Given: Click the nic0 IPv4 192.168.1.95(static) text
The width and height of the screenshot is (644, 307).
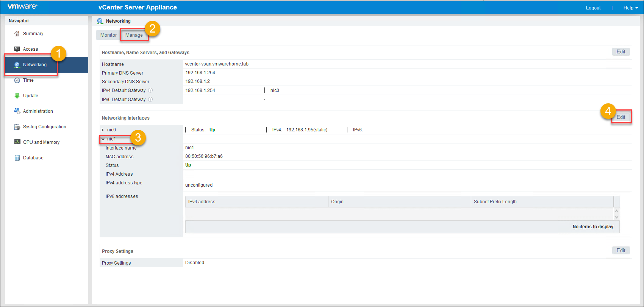Looking at the screenshot, I should tap(307, 130).
